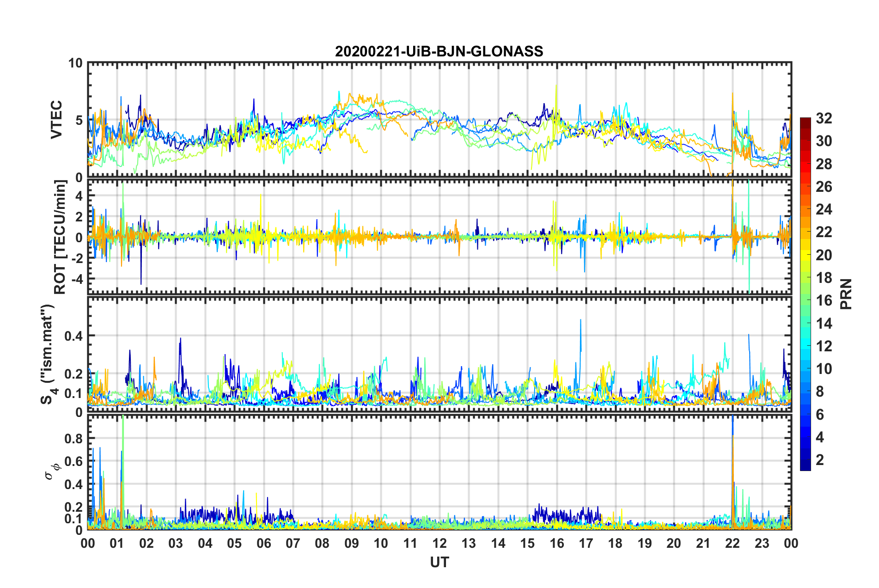Click x-axis hour label 09
879x588 pixels.
[352, 543]
